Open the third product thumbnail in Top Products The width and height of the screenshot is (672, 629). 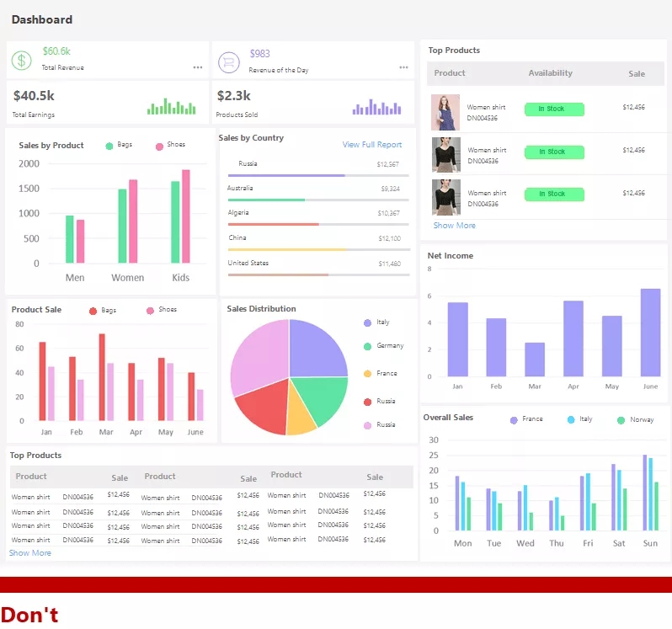pyautogui.click(x=446, y=197)
